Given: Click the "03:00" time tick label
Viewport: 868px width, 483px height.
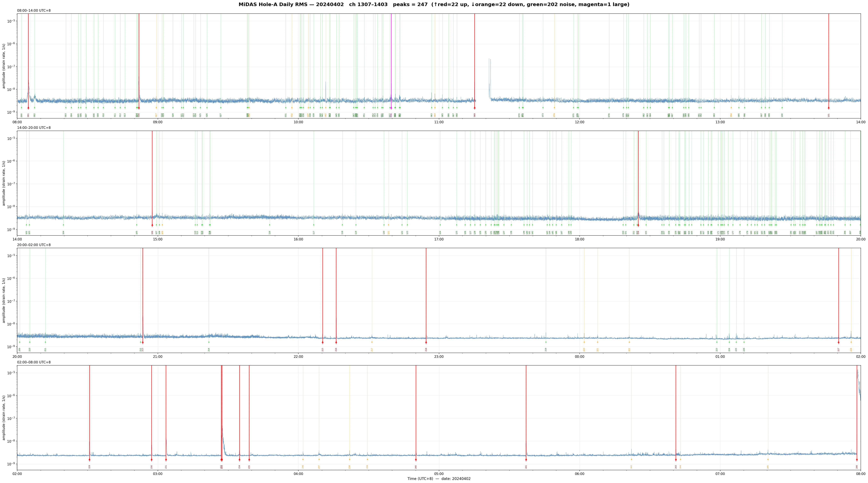Looking at the screenshot, I should coord(158,474).
